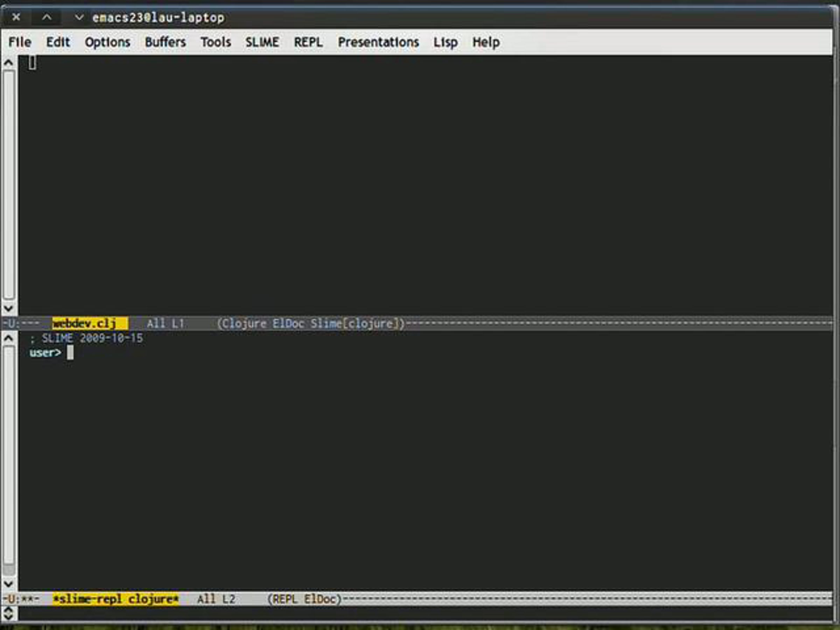Click the down-caret button in the title bar

pos(79,17)
